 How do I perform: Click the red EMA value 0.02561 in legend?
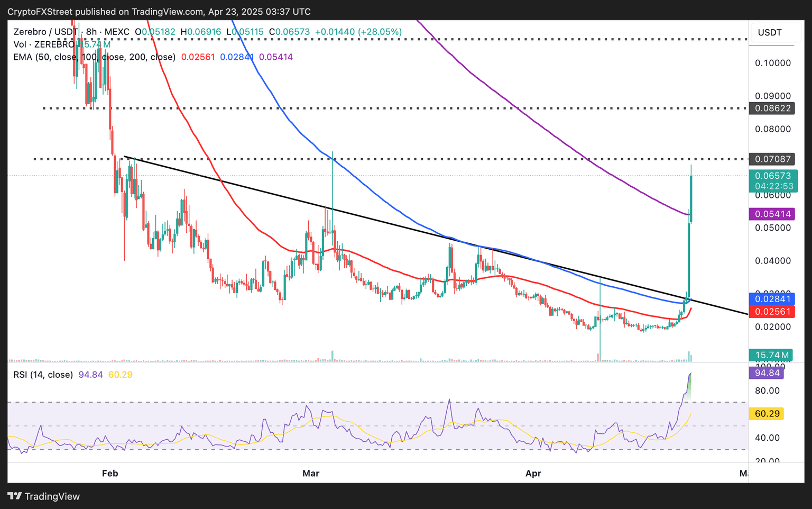(198, 57)
